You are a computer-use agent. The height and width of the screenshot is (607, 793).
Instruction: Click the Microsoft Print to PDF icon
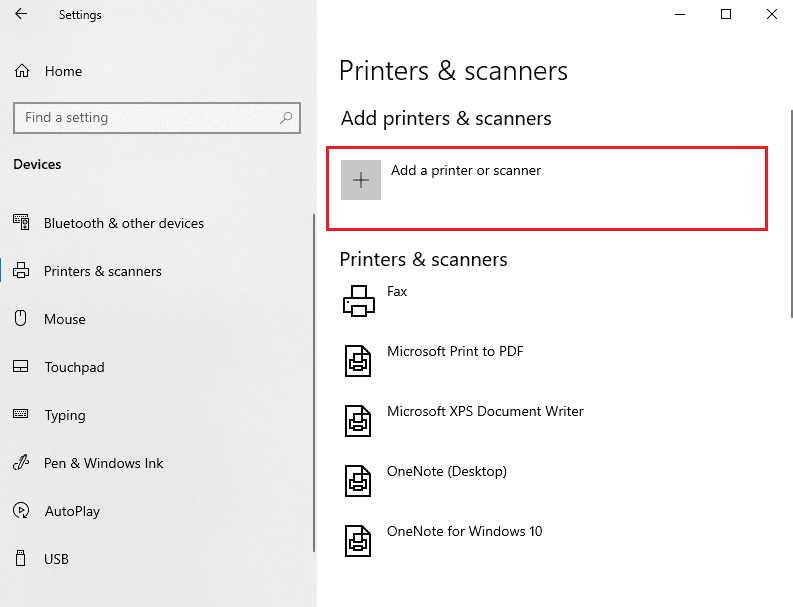[x=358, y=361]
